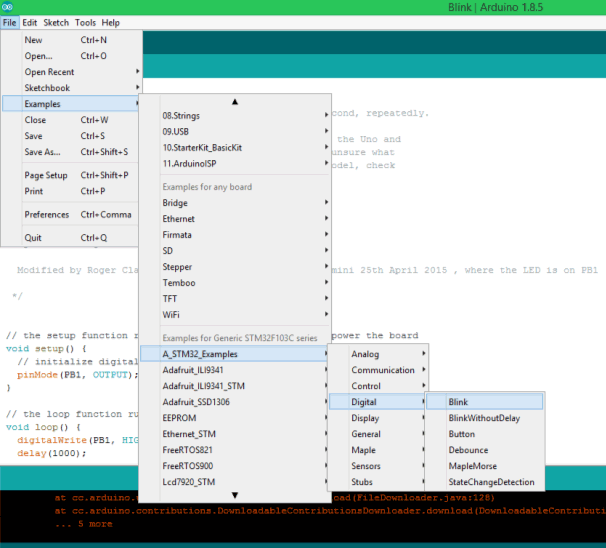
Task: Click the up arrow atop Examples submenu
Action: coord(235,102)
